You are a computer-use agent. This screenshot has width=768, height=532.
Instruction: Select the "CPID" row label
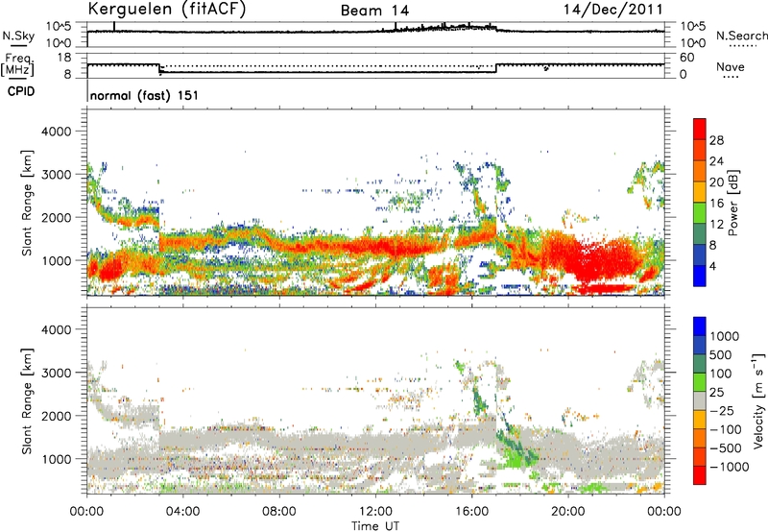tap(21, 91)
